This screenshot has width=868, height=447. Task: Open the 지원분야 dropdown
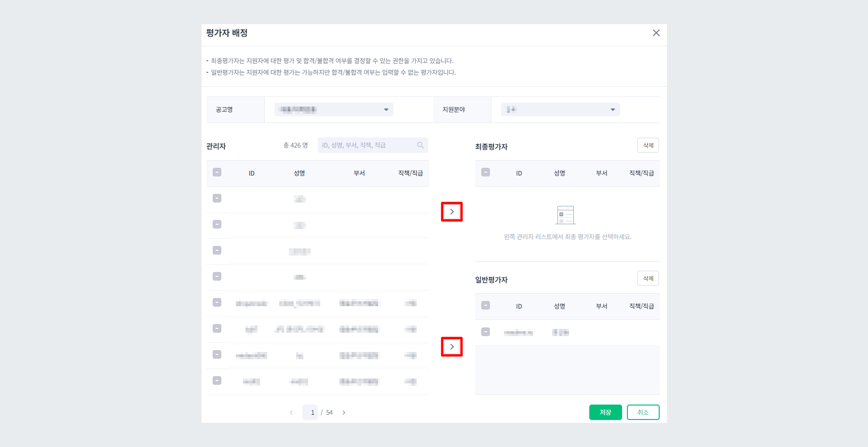tap(559, 109)
